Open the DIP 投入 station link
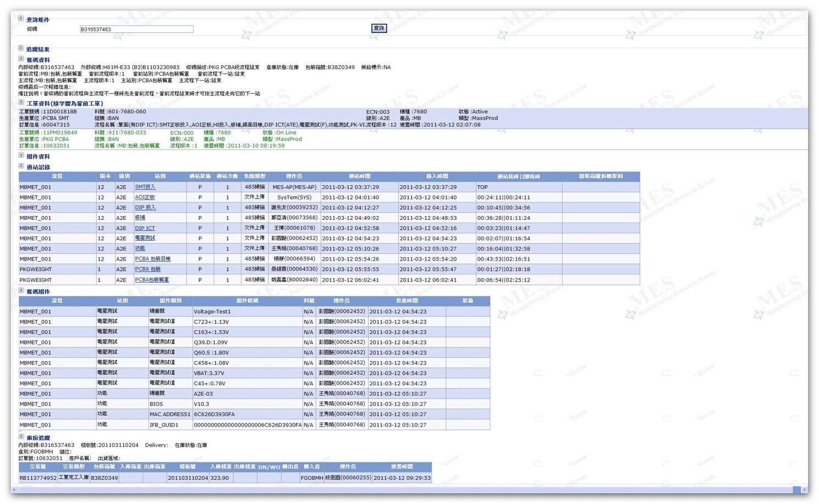819x504 pixels. (x=145, y=208)
